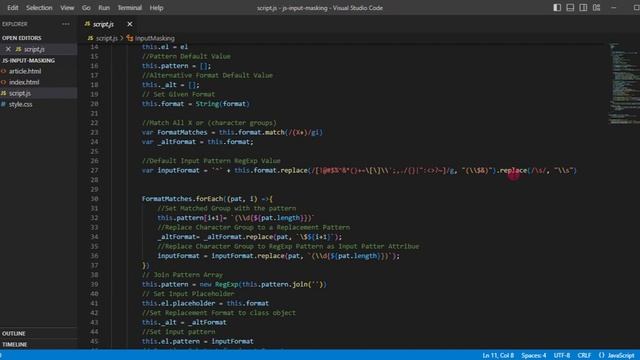Open the Edit menu
The height and width of the screenshot is (360, 640).
click(13, 8)
